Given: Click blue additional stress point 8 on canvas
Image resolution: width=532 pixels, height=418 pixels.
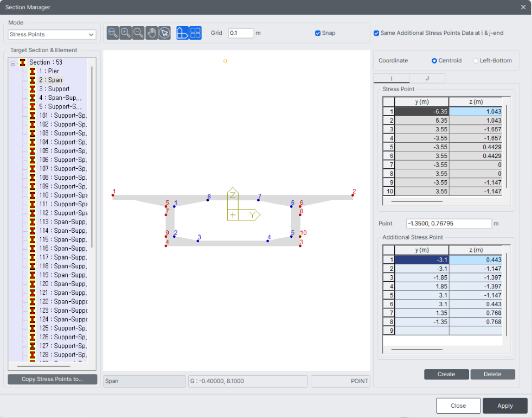Looking at the screenshot, I should click(x=208, y=200).
